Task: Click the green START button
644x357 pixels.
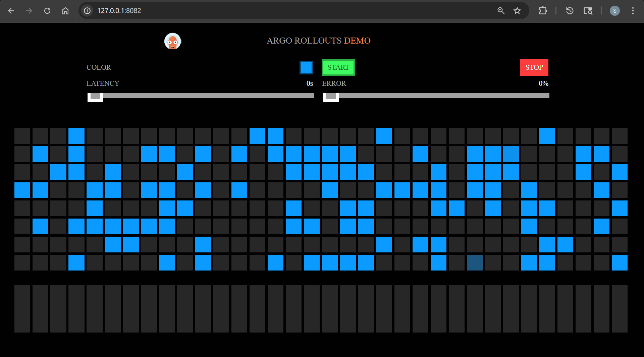Action: click(338, 67)
